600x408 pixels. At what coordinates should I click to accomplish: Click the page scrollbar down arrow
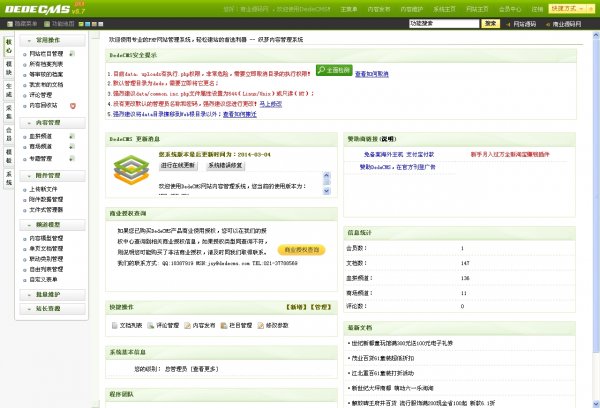[596, 403]
